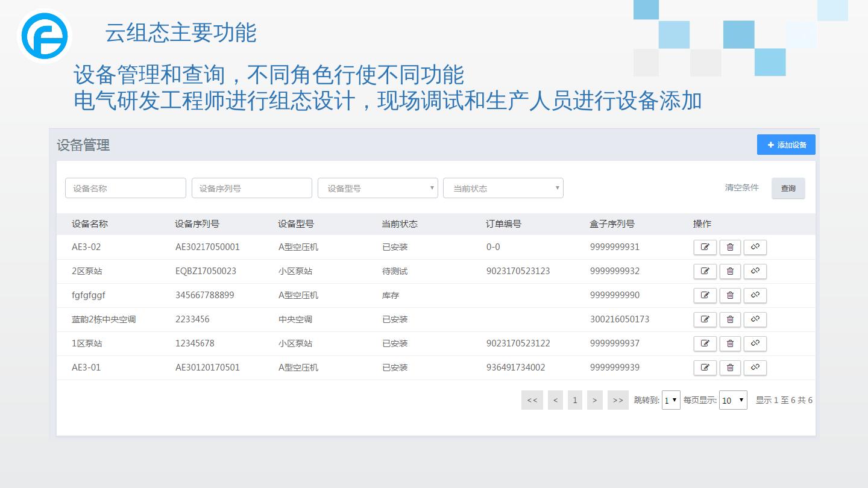Click the 清空条件 link
868x488 pixels.
point(741,188)
